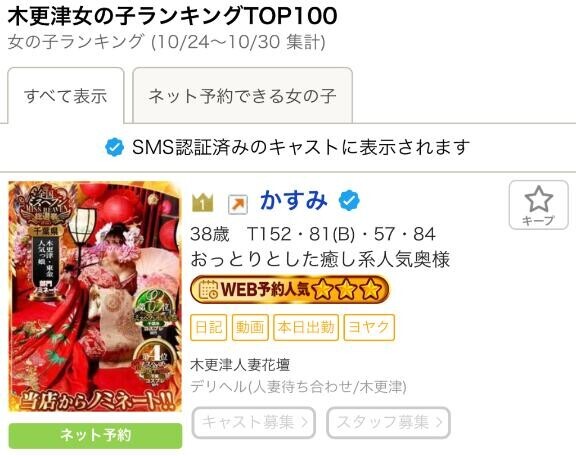Expand スタッフ募集 chevron button
The height and width of the screenshot is (456, 576).
[388, 423]
